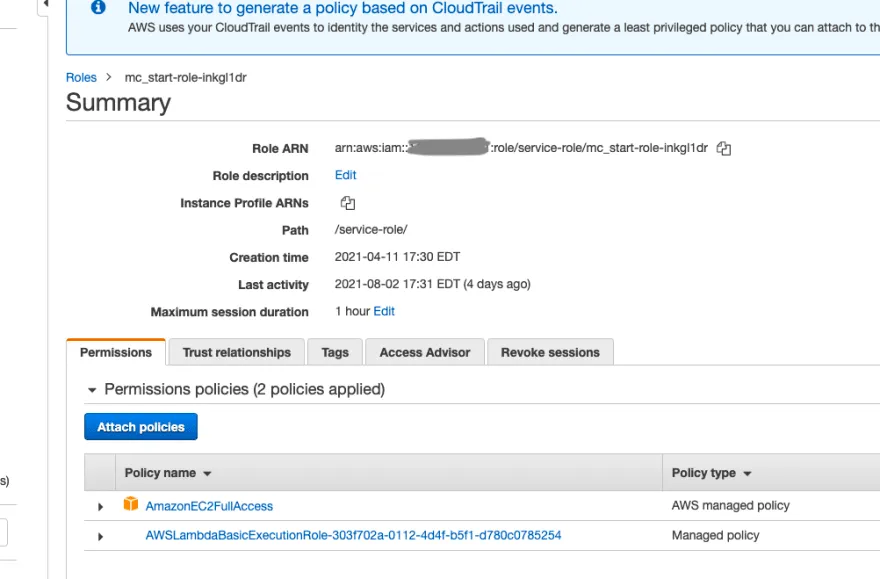This screenshot has width=880, height=579.
Task: Edit the Role description
Action: 346,175
